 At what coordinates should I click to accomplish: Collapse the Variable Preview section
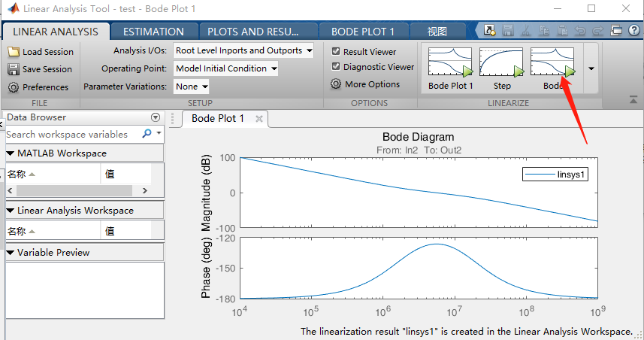pos(11,253)
